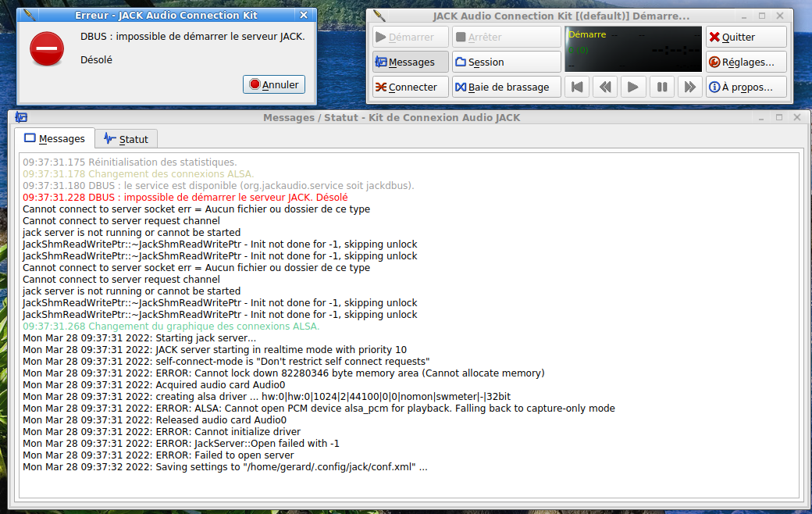
Task: Toggle the Messages window button
Action: (x=410, y=62)
